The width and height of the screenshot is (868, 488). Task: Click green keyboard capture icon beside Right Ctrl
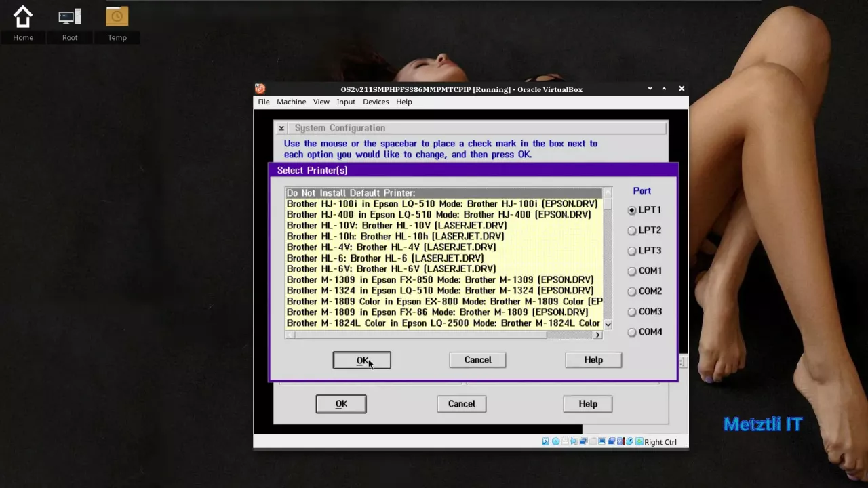tap(639, 441)
